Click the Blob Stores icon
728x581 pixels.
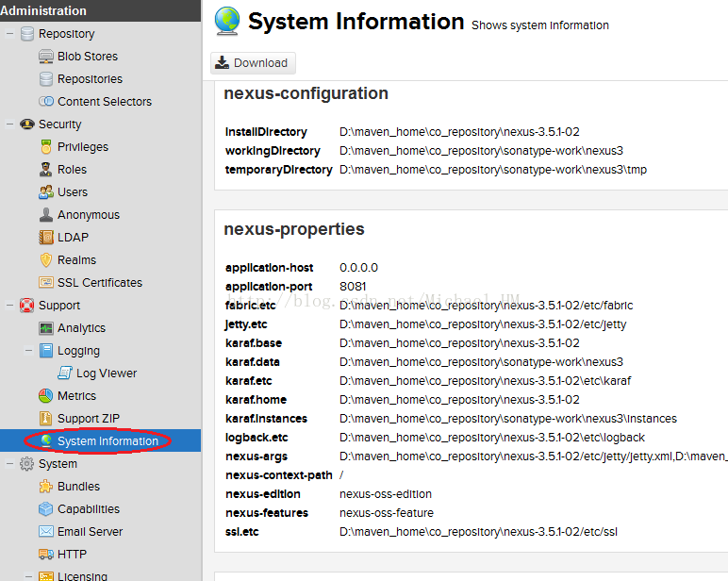coord(46,57)
